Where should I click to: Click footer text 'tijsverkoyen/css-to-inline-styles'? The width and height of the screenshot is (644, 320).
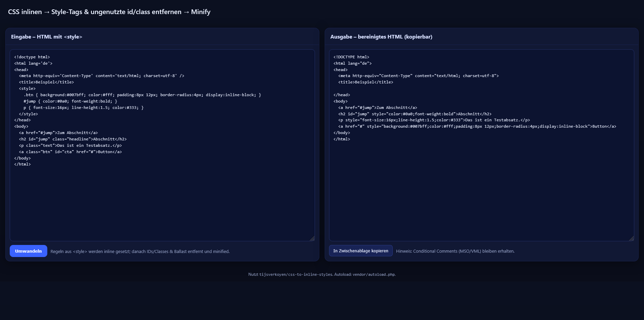click(x=296, y=274)
